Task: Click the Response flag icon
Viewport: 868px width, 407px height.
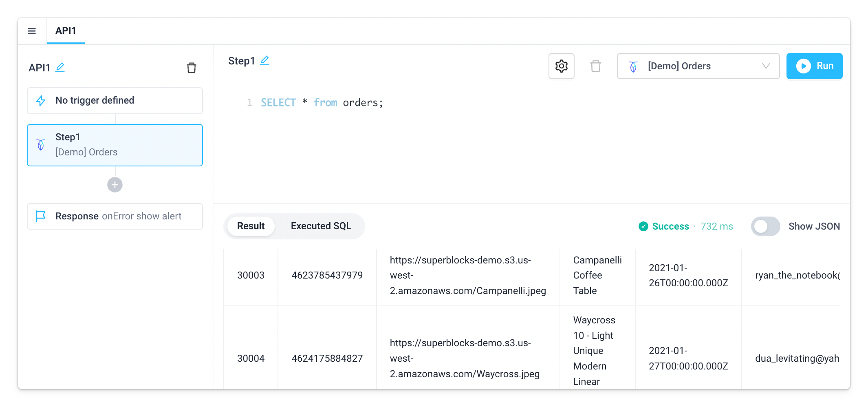Action: [41, 216]
